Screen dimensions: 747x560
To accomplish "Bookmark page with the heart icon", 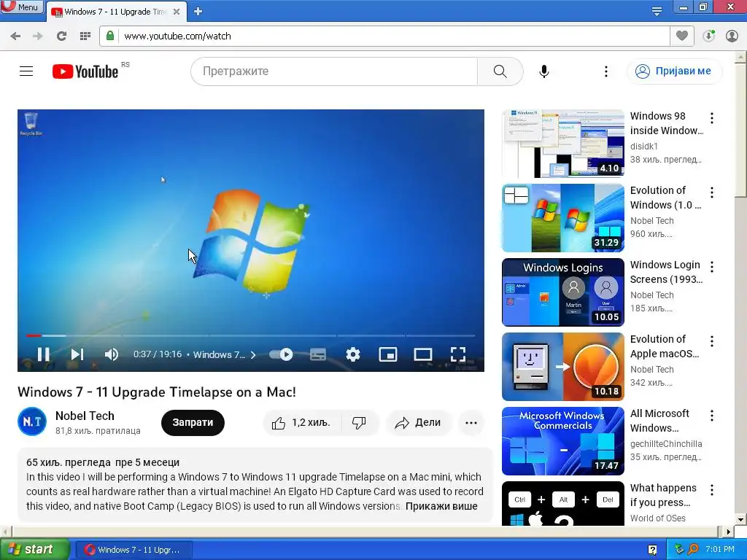I will [x=682, y=36].
